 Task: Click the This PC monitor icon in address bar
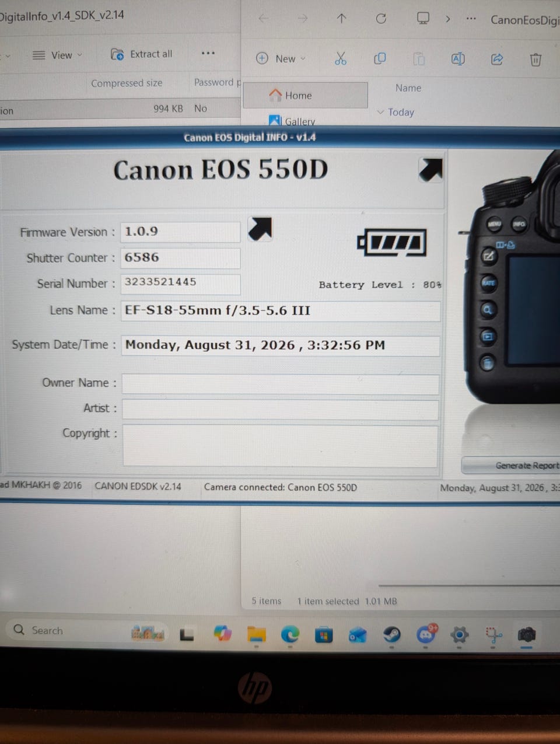(423, 18)
